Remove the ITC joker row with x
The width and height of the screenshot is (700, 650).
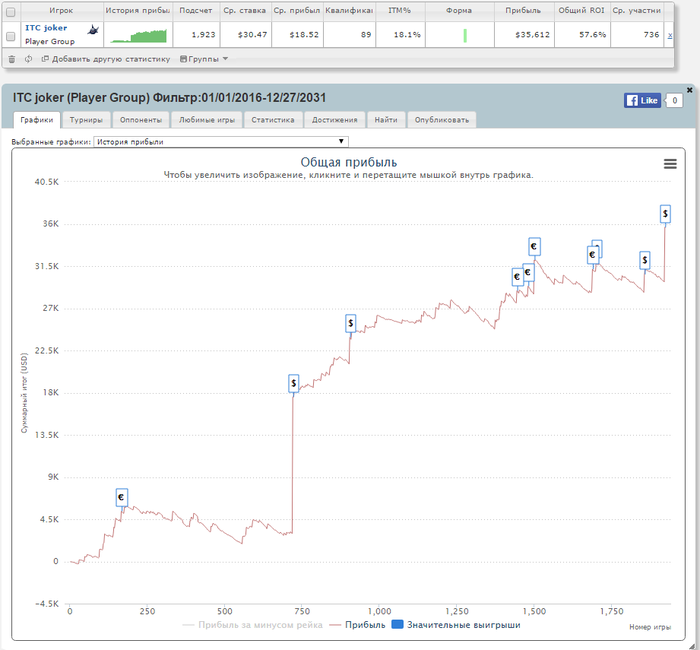670,35
